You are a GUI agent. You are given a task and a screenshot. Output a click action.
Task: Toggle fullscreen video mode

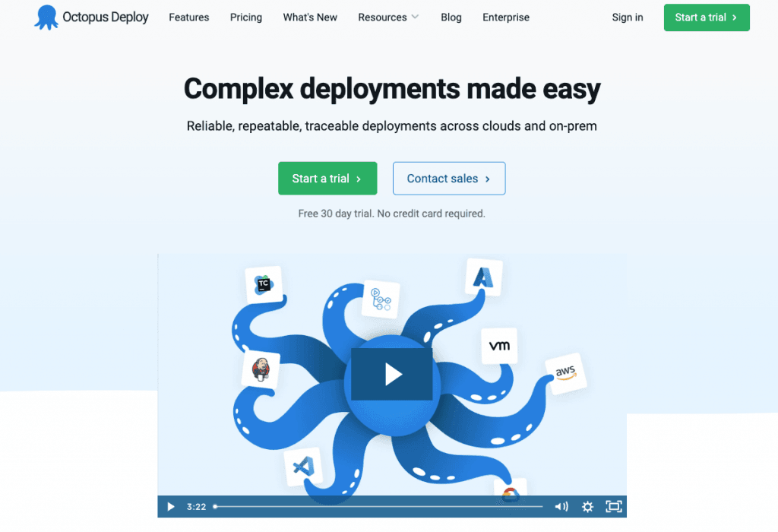pos(613,506)
